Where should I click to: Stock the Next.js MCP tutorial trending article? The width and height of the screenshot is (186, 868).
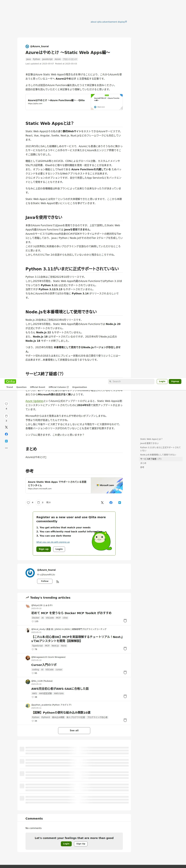[x=125, y=649]
